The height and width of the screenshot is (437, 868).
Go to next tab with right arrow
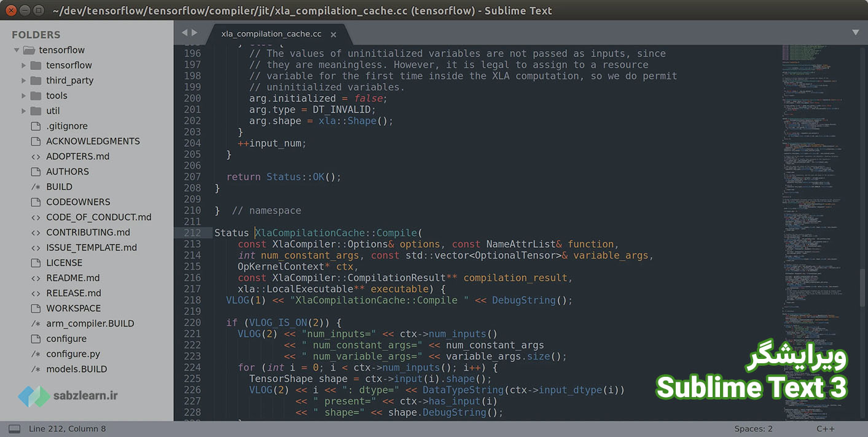[195, 33]
